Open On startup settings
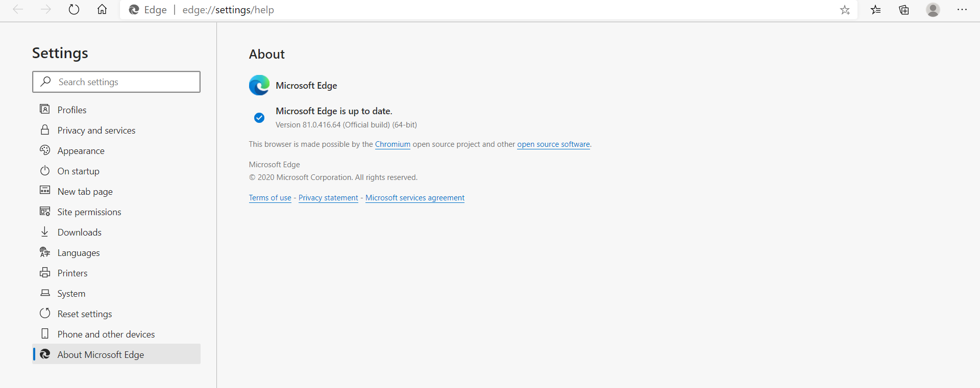 pyautogui.click(x=116, y=171)
